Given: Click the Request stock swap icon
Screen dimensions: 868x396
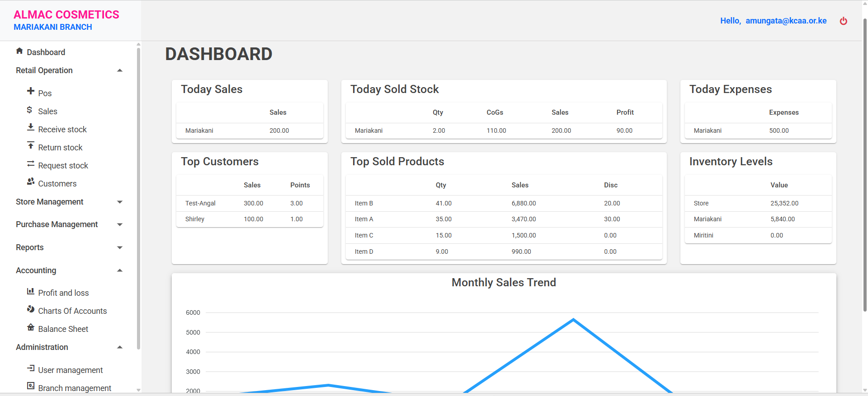Looking at the screenshot, I should [31, 163].
